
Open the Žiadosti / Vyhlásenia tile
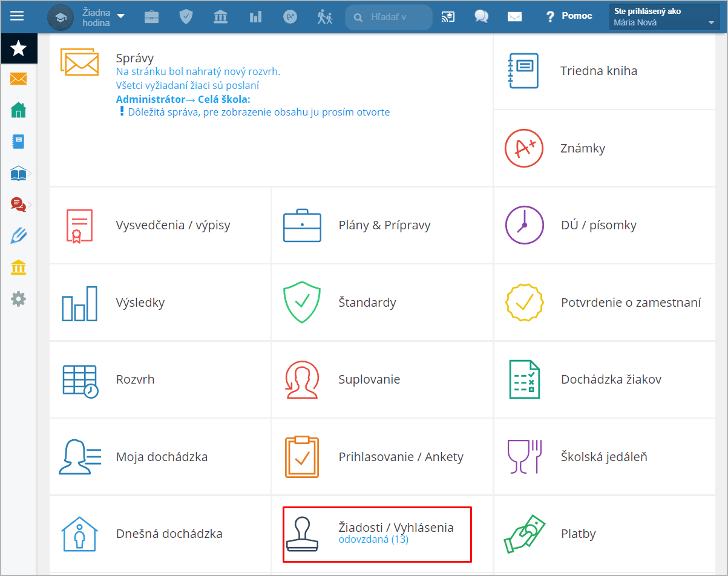pyautogui.click(x=376, y=533)
